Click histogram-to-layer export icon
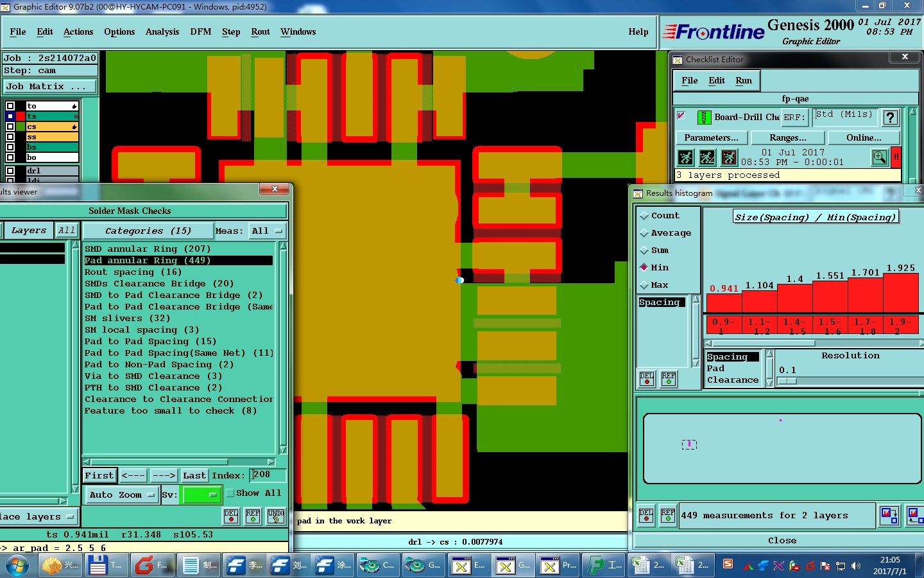924x578 pixels. (889, 515)
